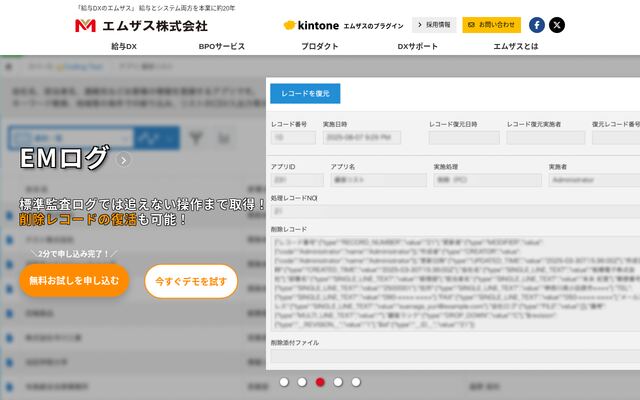Select the first carousel dot
Viewport: 640px width, 400px height.
tap(284, 382)
